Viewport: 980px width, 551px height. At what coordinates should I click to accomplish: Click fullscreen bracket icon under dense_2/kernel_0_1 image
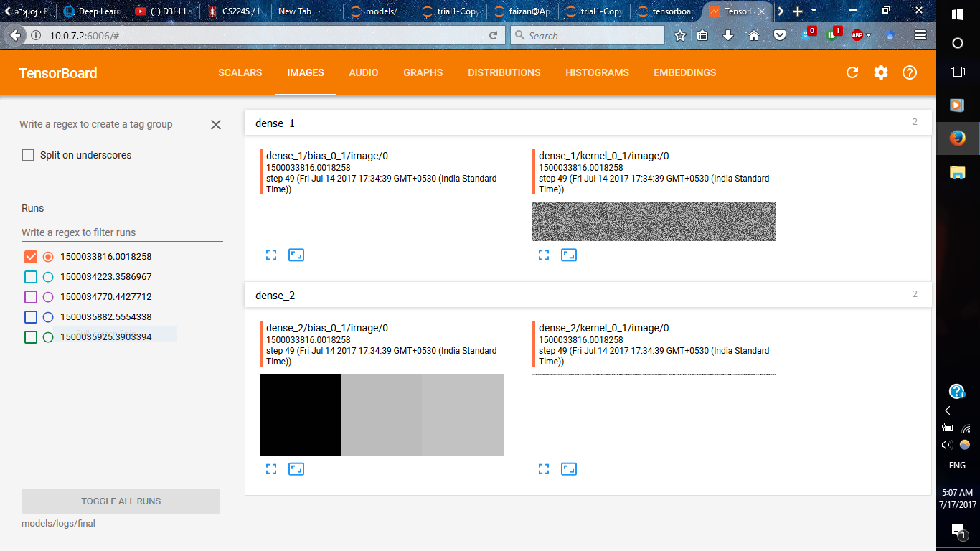[544, 468]
